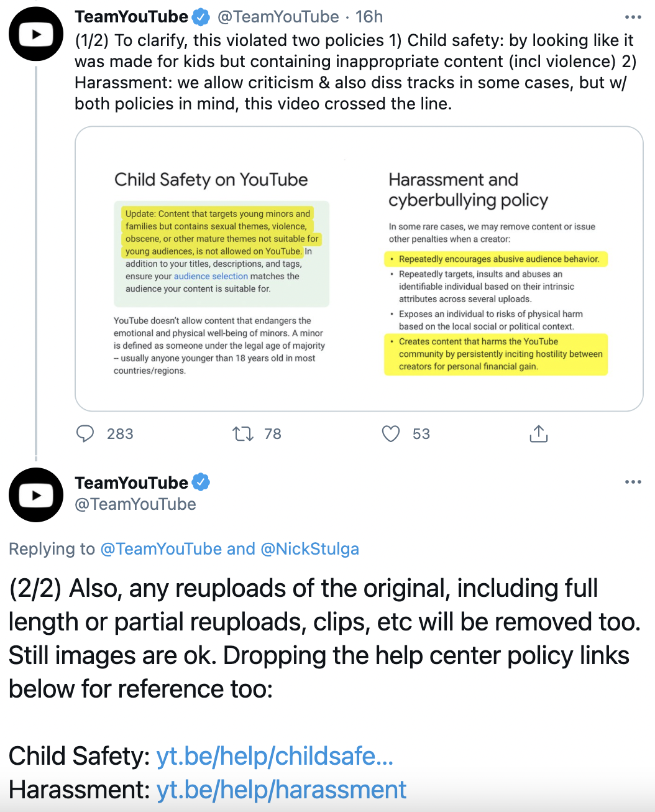This screenshot has width=655, height=812.
Task: Click the 78 retweets count
Action: (273, 434)
